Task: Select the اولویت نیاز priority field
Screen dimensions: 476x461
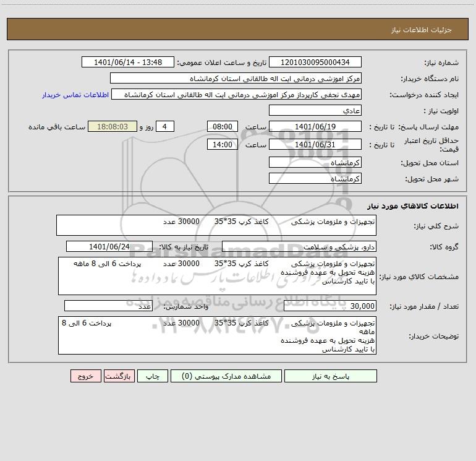Action: click(315, 110)
